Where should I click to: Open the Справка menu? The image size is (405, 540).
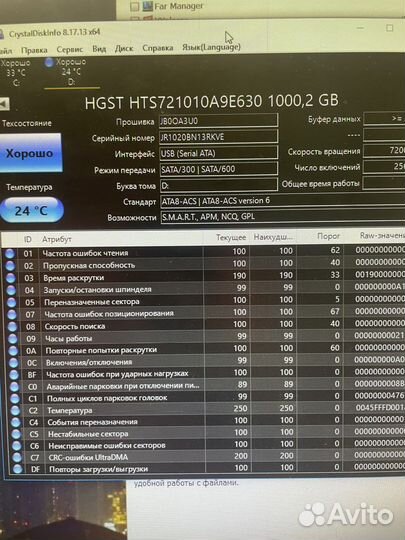[158, 48]
